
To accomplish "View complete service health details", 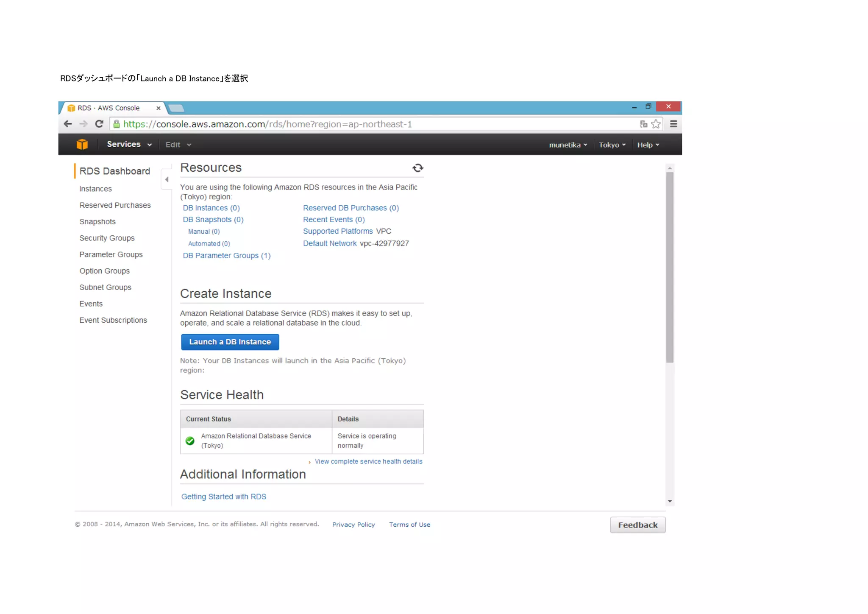I will pyautogui.click(x=368, y=462).
